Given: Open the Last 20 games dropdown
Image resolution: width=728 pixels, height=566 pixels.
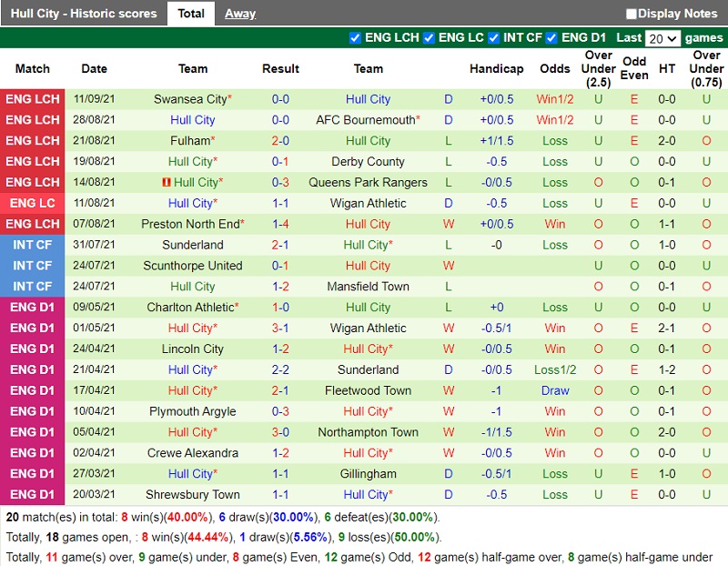Looking at the screenshot, I should coord(662,38).
